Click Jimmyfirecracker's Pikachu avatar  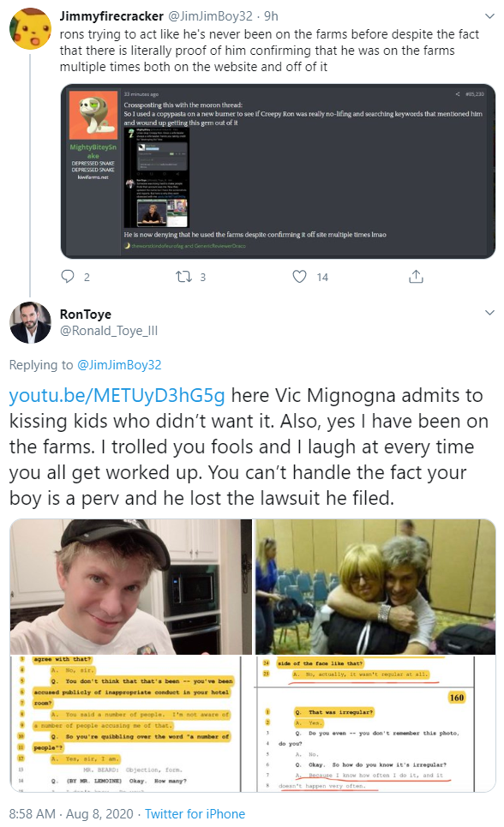click(30, 28)
